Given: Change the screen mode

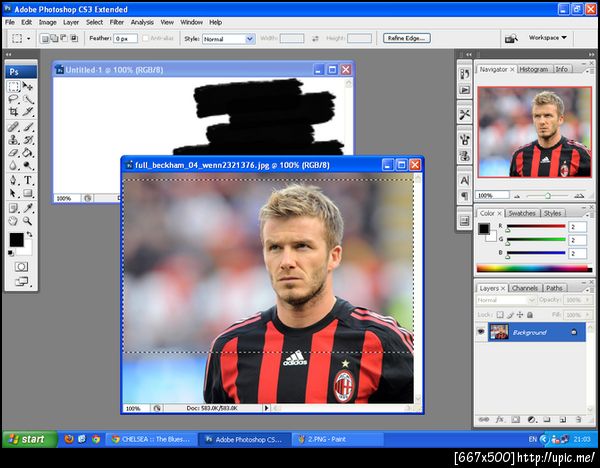Looking at the screenshot, I should pyautogui.click(x=21, y=282).
